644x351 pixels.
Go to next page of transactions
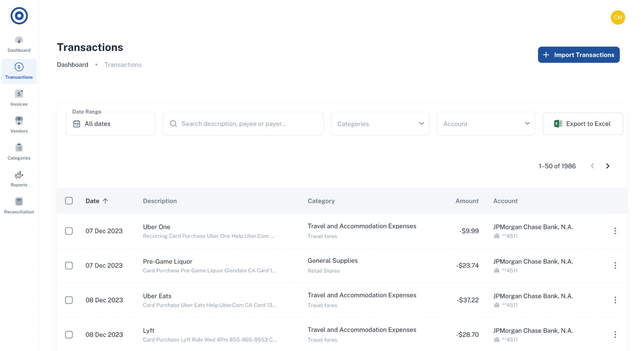[608, 166]
